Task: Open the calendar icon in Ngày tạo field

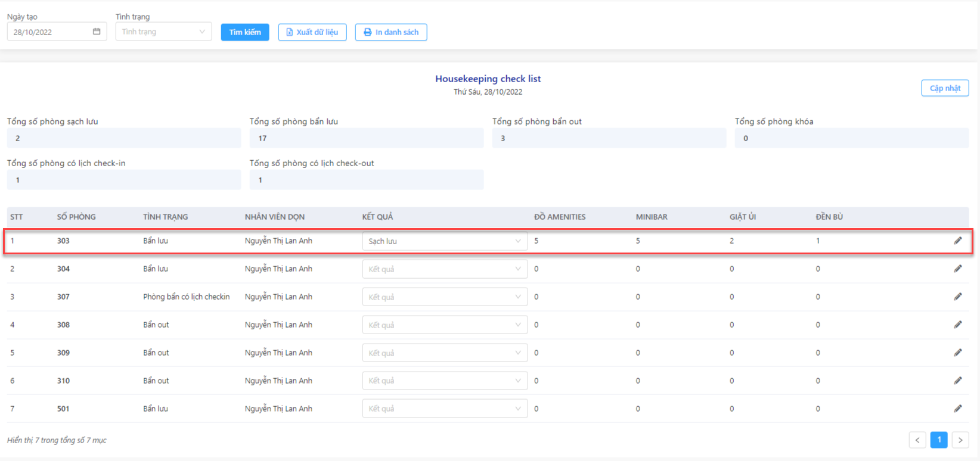Action: [x=97, y=32]
